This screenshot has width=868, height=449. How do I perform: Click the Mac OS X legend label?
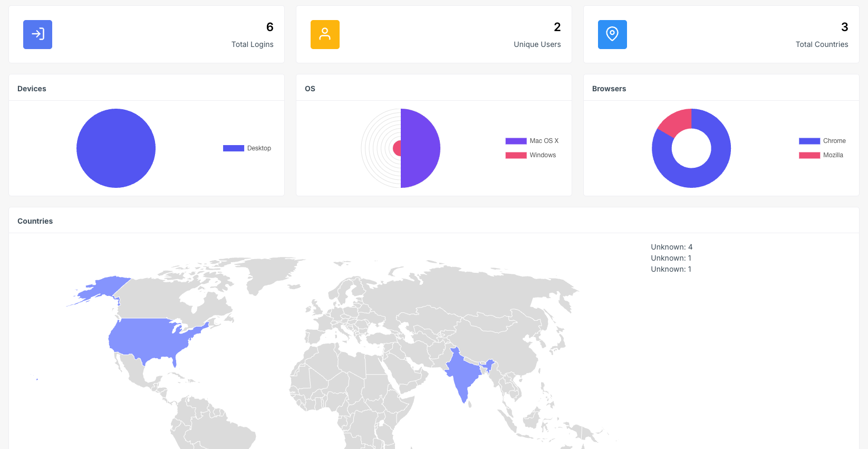point(544,141)
